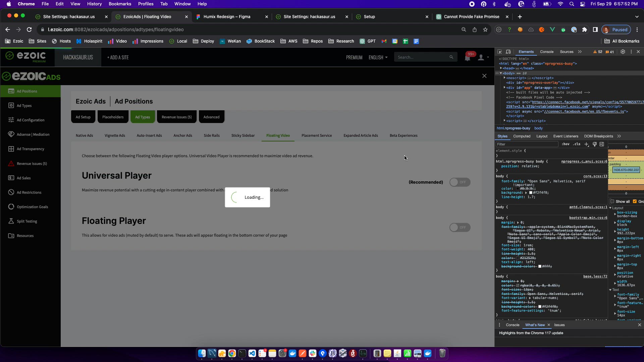Click the Ezoic search magnifier icon
This screenshot has height=362, width=644.
[451, 57]
